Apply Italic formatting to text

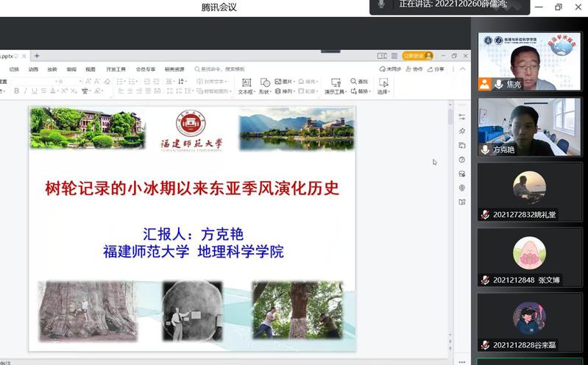(x=25, y=91)
